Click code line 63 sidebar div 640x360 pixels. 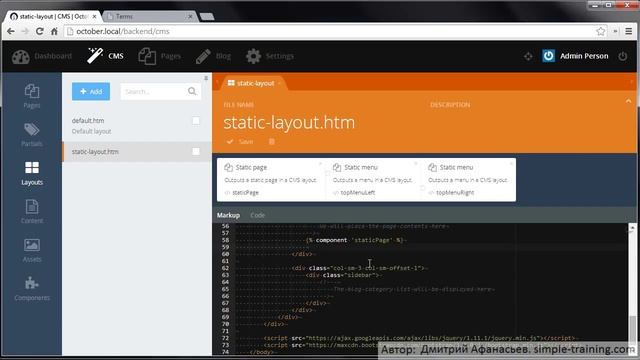344,275
